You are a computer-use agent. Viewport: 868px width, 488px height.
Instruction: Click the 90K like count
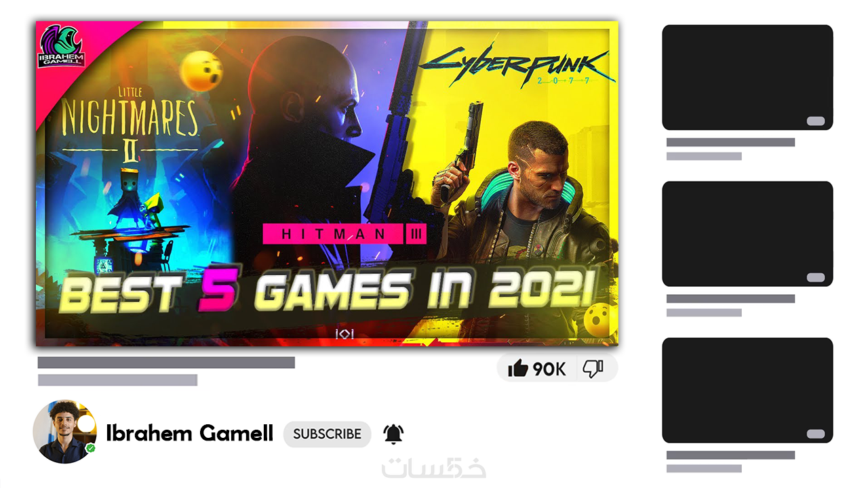point(549,369)
